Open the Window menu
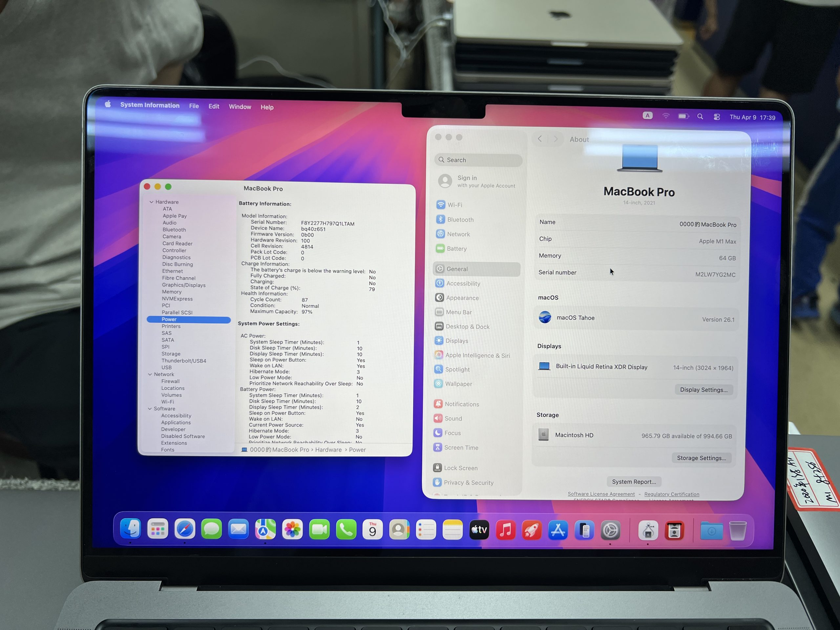Viewport: 840px width, 630px height. (x=240, y=107)
